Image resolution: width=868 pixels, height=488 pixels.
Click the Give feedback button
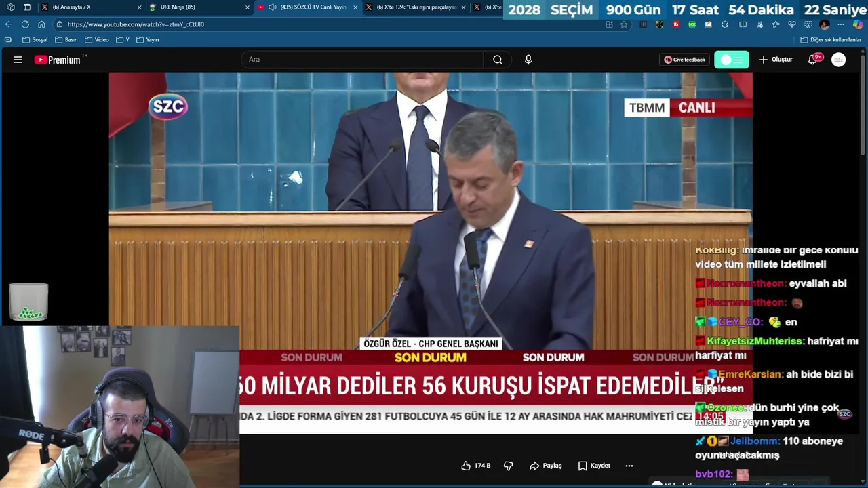pos(684,60)
